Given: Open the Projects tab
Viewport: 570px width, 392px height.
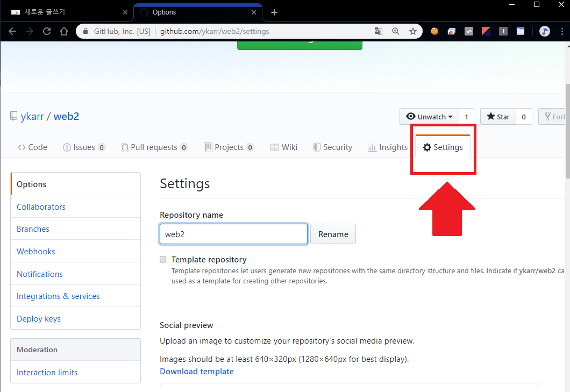Looking at the screenshot, I should [229, 147].
